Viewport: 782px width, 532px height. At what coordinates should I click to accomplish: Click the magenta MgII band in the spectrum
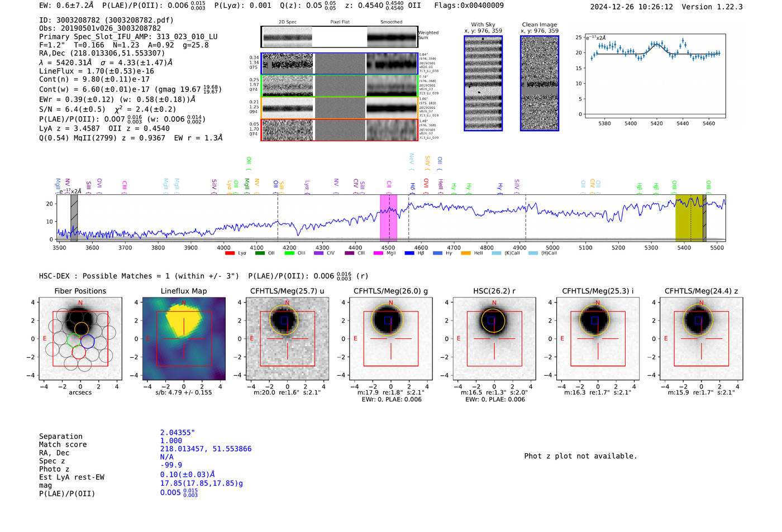pos(388,218)
